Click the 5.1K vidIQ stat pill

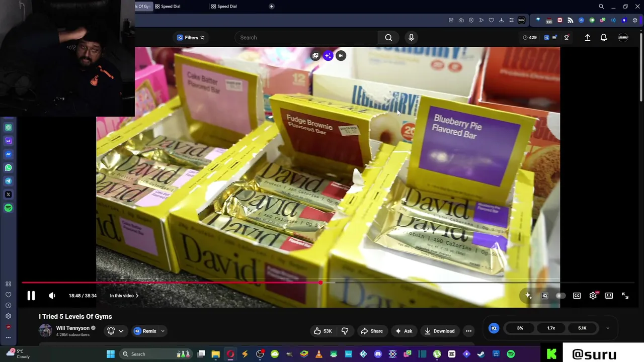(x=582, y=328)
